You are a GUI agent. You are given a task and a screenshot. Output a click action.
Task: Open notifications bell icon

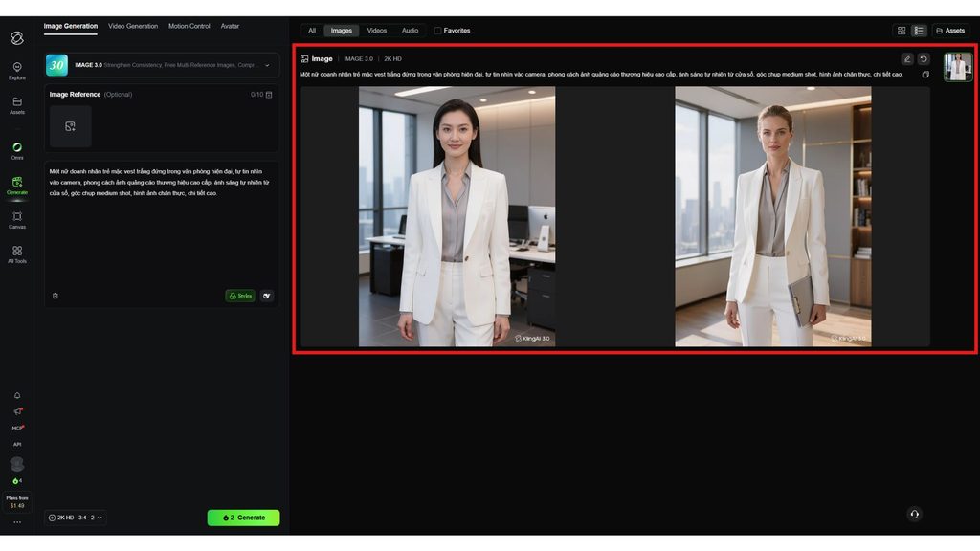coord(17,395)
